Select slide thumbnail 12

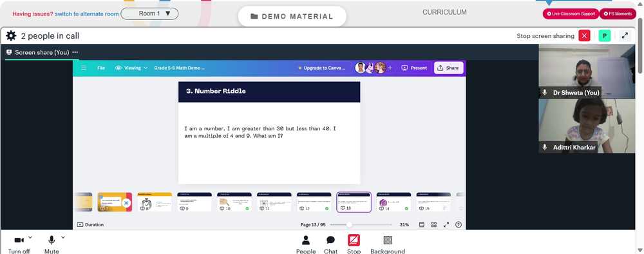[x=314, y=202]
